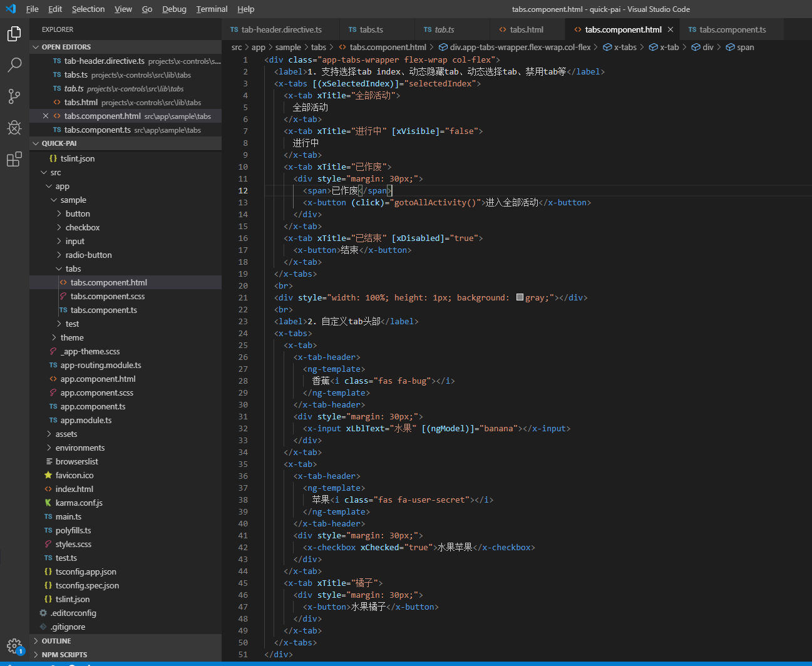812x666 pixels.
Task: Close the tabs.component.html editor tab
Action: coord(671,29)
